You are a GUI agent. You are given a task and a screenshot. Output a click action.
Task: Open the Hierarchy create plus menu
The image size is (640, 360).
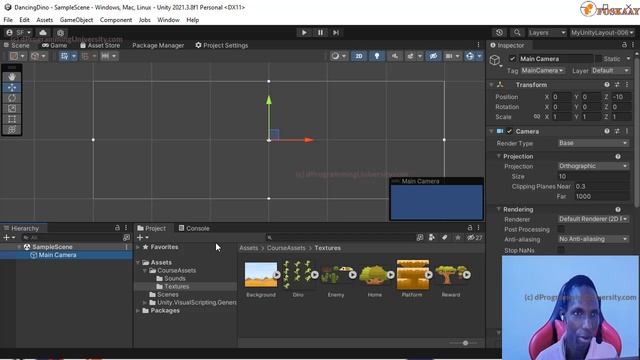[9, 238]
